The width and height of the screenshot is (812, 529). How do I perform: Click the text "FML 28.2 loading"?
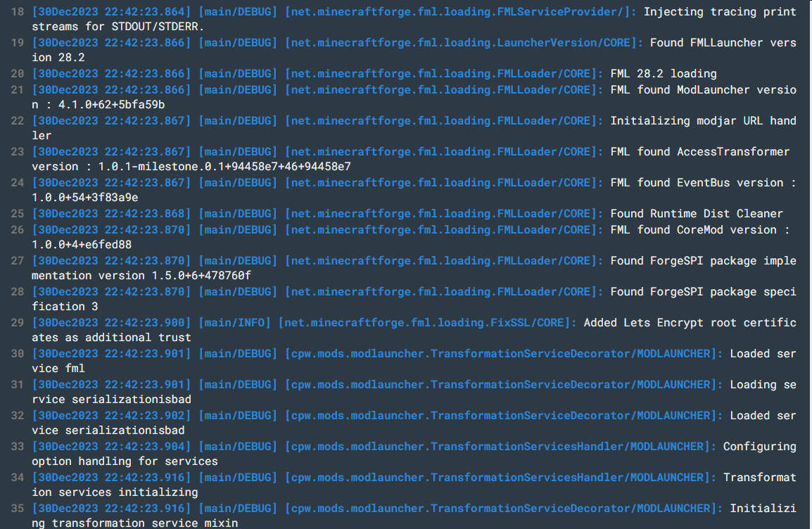tap(664, 73)
